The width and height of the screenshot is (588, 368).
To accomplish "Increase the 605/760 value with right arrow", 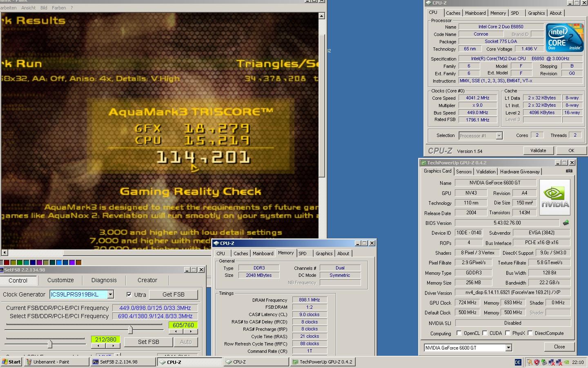I will coord(191,332).
